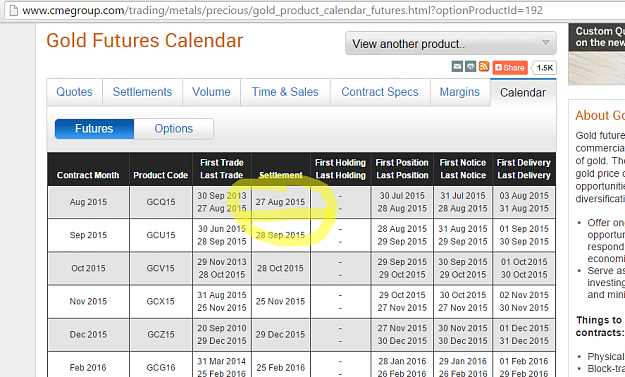Click the First Delivery Last Delivery header

[524, 169]
